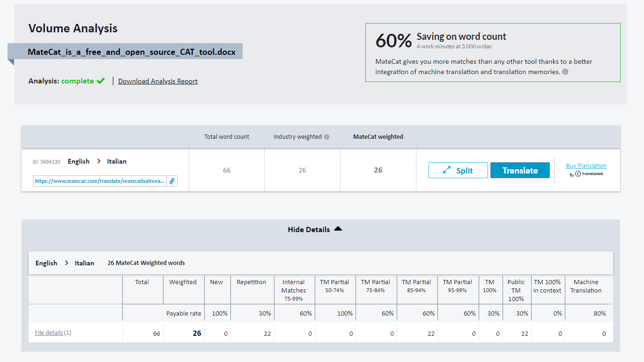Click Internal Matches 75-99% header
Image resolution: width=644 pixels, height=362 pixels.
[x=294, y=290]
